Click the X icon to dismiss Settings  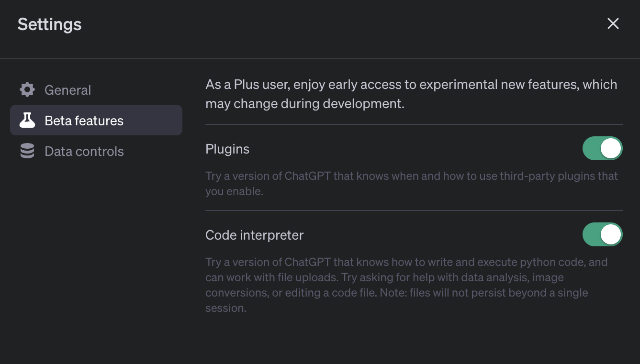pos(613,23)
